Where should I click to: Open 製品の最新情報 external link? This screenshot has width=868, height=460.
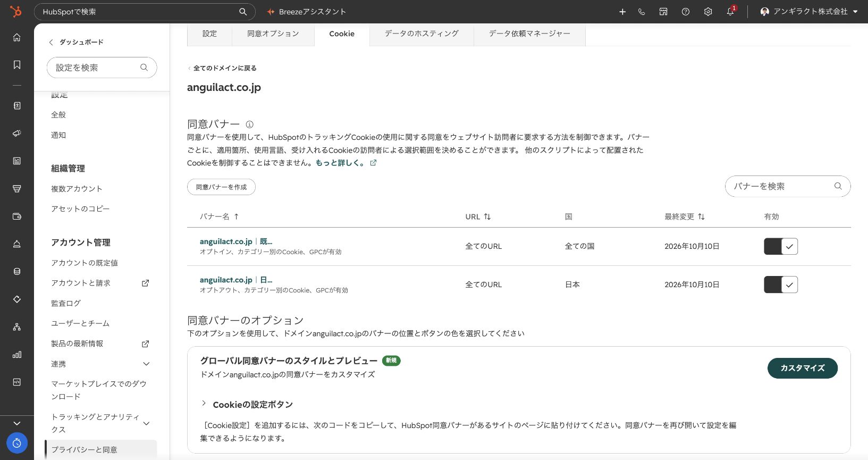pos(100,344)
